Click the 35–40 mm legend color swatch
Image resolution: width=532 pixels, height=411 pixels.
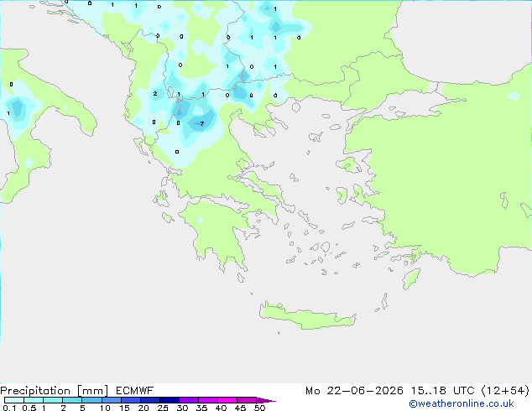(x=208, y=400)
